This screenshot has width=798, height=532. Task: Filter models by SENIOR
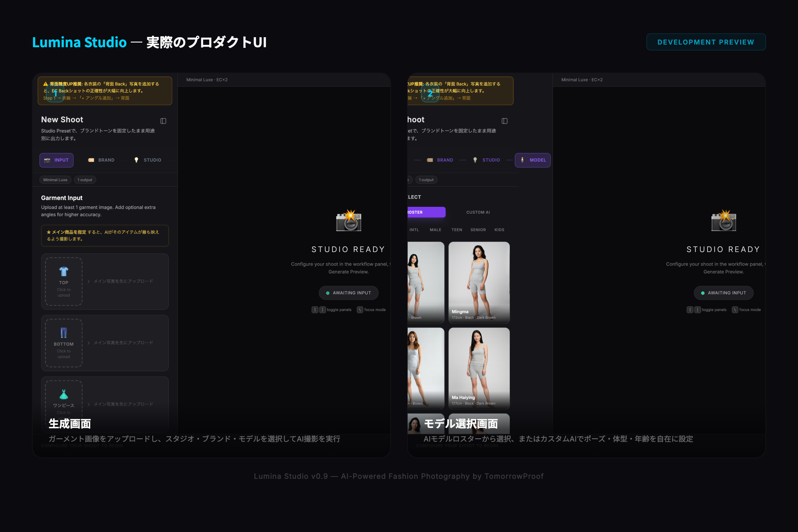coord(478,230)
